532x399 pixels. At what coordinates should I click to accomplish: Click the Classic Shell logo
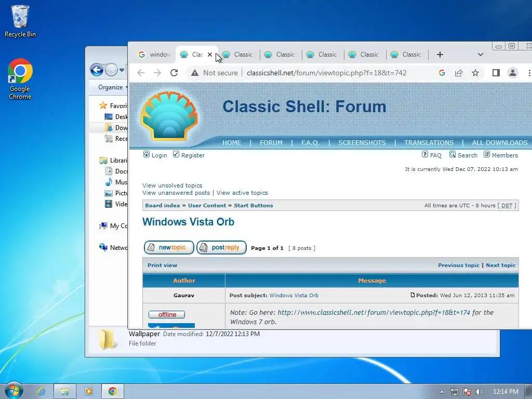point(169,116)
